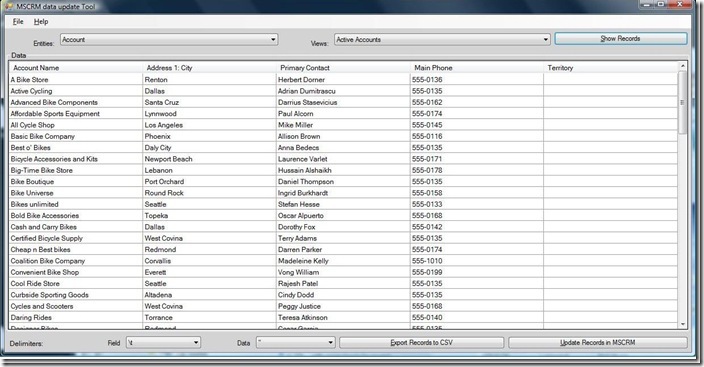This screenshot has width=704, height=367.
Task: Select the Bikes unlimited cell
Action: (x=75, y=204)
